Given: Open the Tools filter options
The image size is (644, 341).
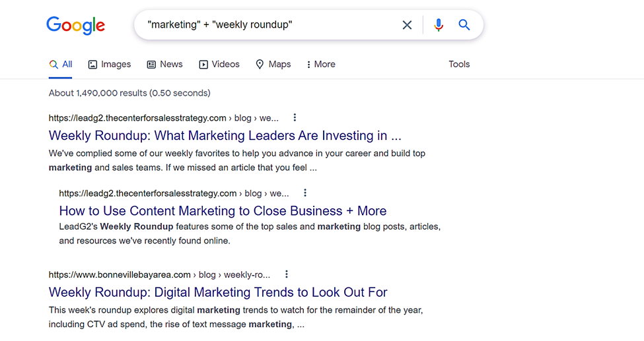Looking at the screenshot, I should (459, 64).
